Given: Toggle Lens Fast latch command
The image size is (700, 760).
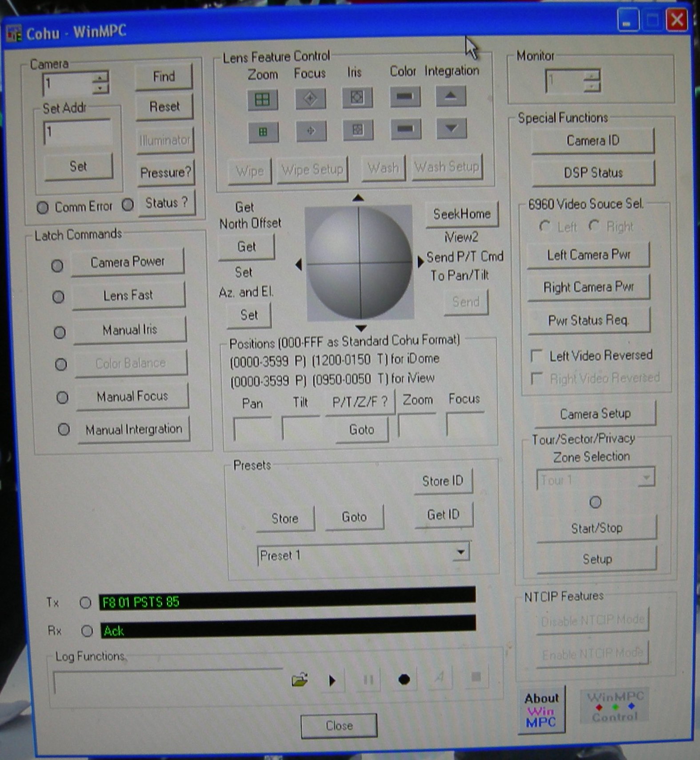Looking at the screenshot, I should point(129,295).
